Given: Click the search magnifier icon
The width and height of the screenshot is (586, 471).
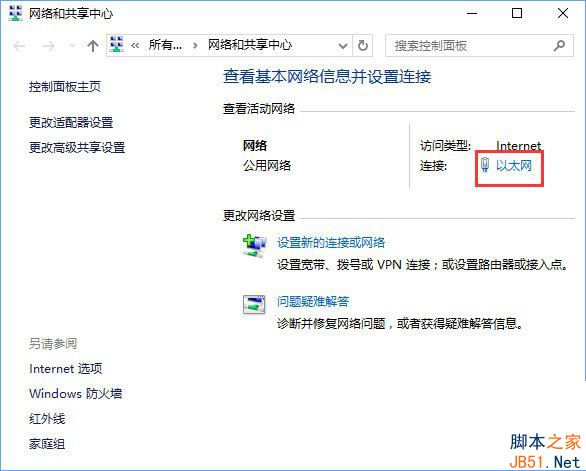Looking at the screenshot, I should pos(559,46).
